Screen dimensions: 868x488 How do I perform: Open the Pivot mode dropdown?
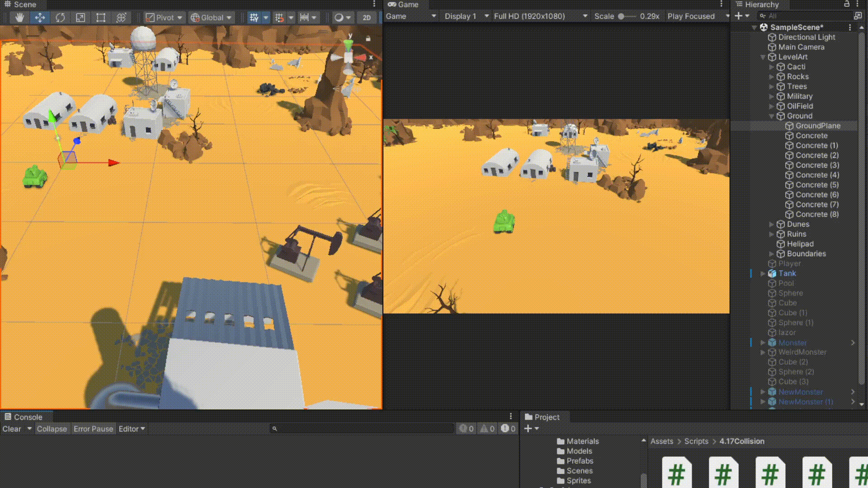coord(164,18)
